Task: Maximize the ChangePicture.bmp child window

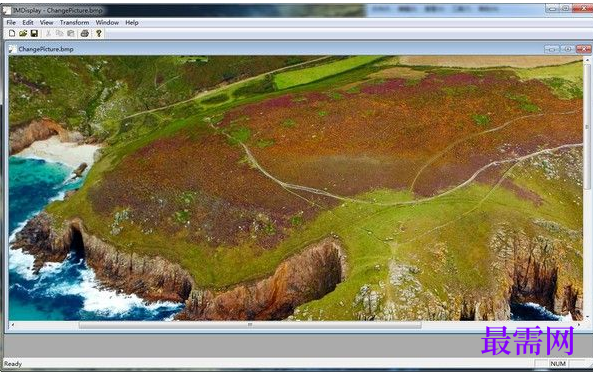Action: [x=567, y=49]
